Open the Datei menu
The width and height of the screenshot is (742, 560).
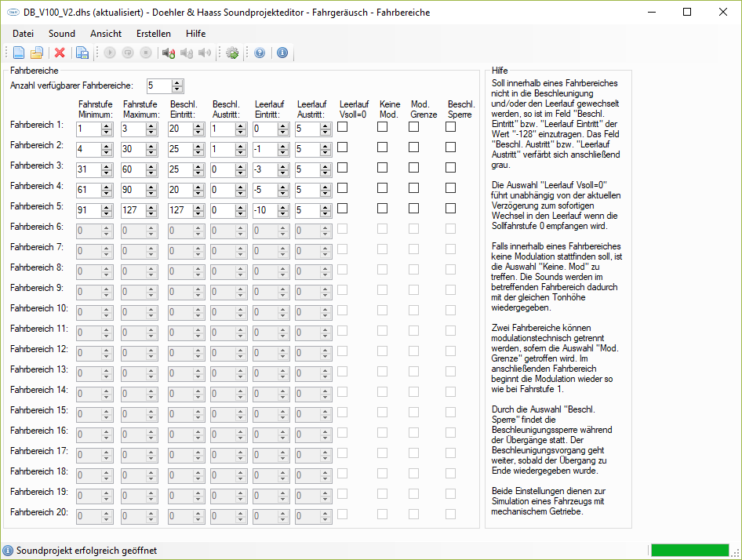click(x=24, y=34)
